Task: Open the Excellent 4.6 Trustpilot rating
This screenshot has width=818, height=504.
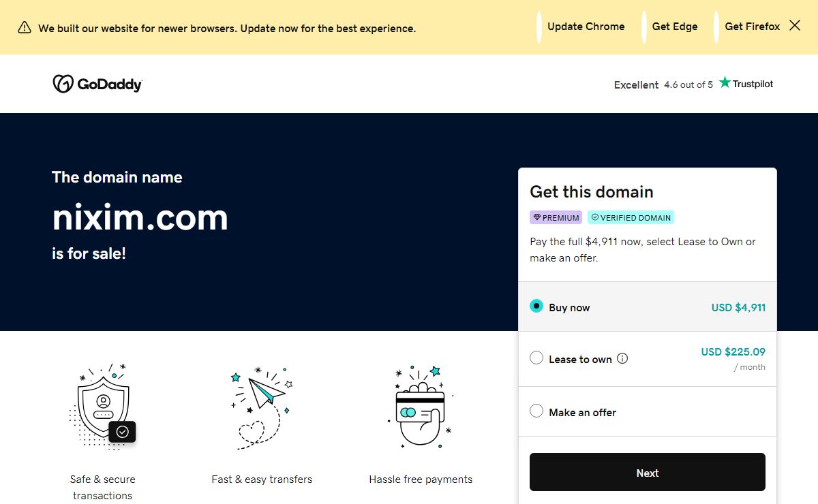Action: coord(663,84)
